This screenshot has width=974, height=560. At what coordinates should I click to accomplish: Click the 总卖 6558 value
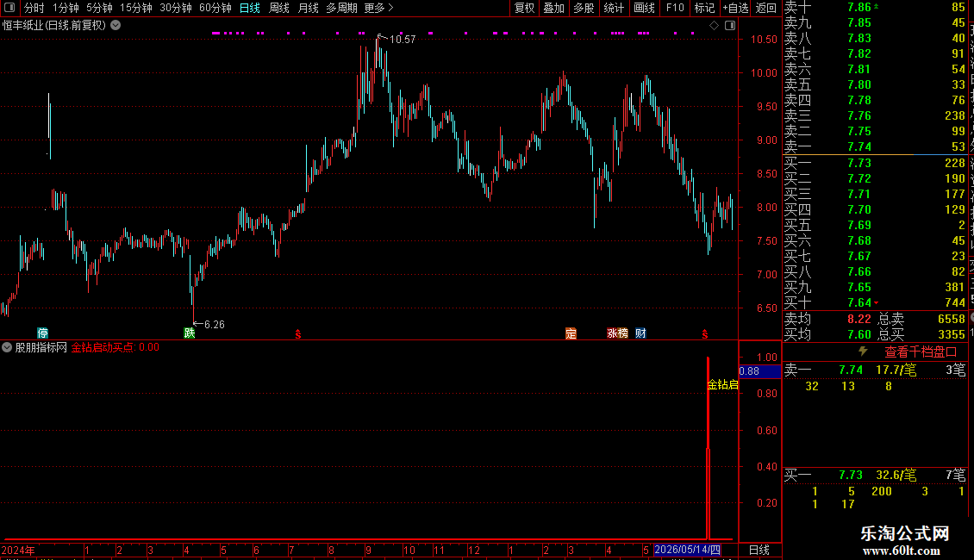tap(952, 319)
